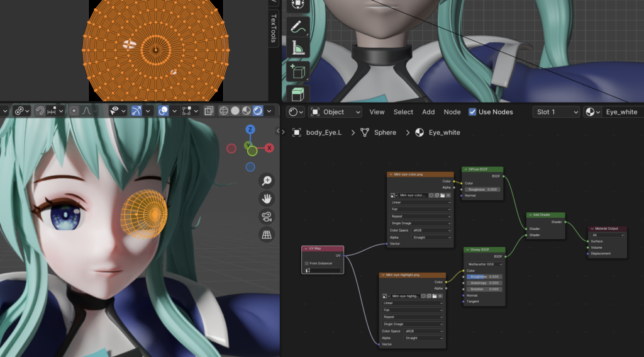This screenshot has width=644, height=357.
Task: Click the Roughness slider in Glossy BSDF
Action: tap(484, 277)
